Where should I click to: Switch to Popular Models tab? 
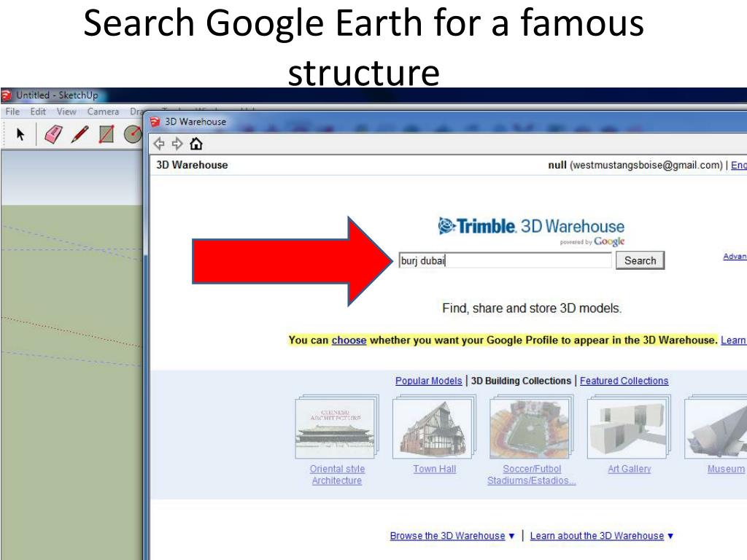point(428,381)
